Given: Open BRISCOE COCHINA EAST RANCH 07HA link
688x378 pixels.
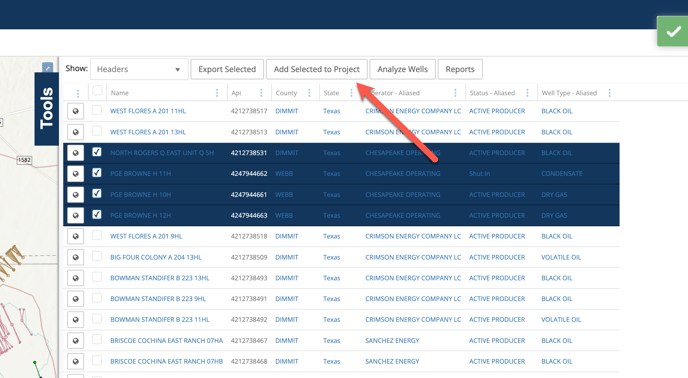Looking at the screenshot, I should [166, 341].
